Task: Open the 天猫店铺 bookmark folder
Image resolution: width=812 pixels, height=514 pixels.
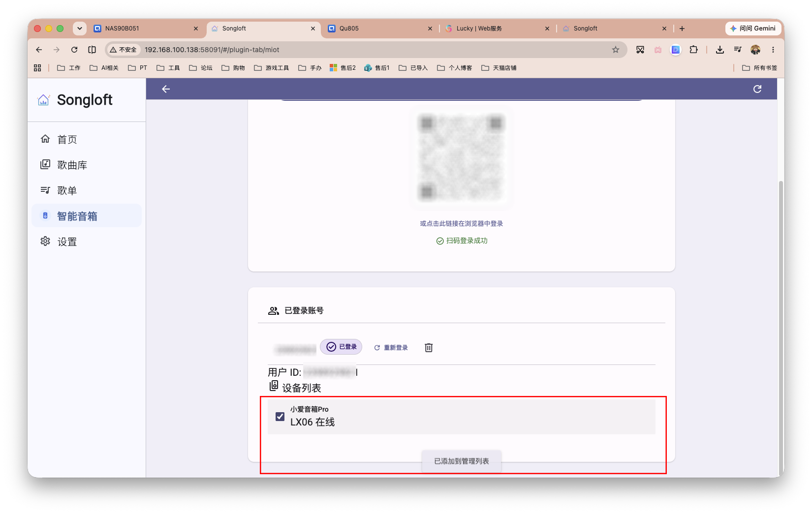Action: click(x=499, y=68)
